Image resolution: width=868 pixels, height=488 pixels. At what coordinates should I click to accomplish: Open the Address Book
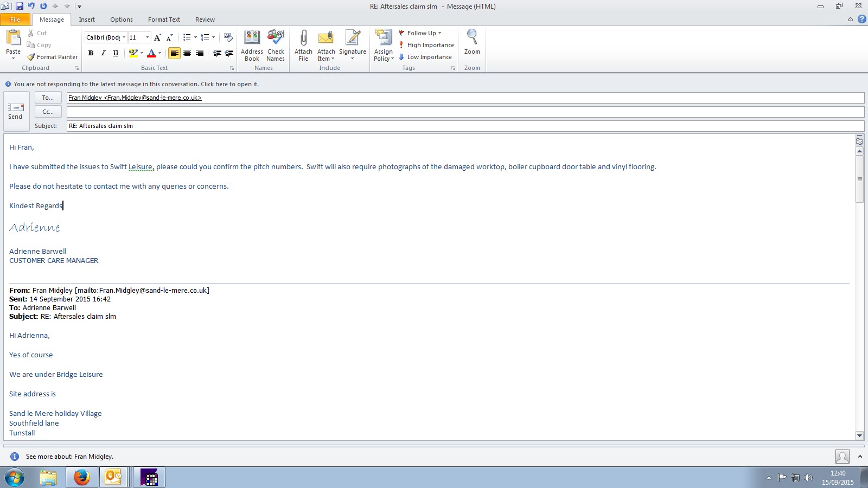252,46
